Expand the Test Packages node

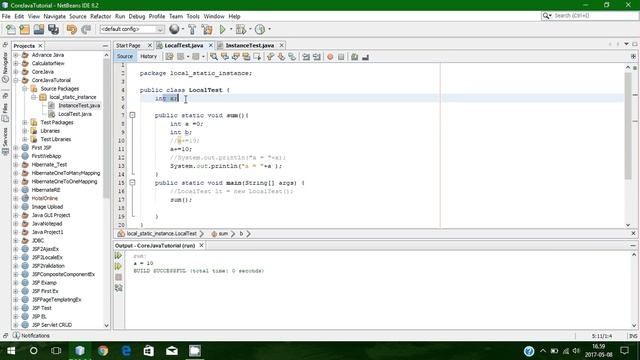point(25,122)
